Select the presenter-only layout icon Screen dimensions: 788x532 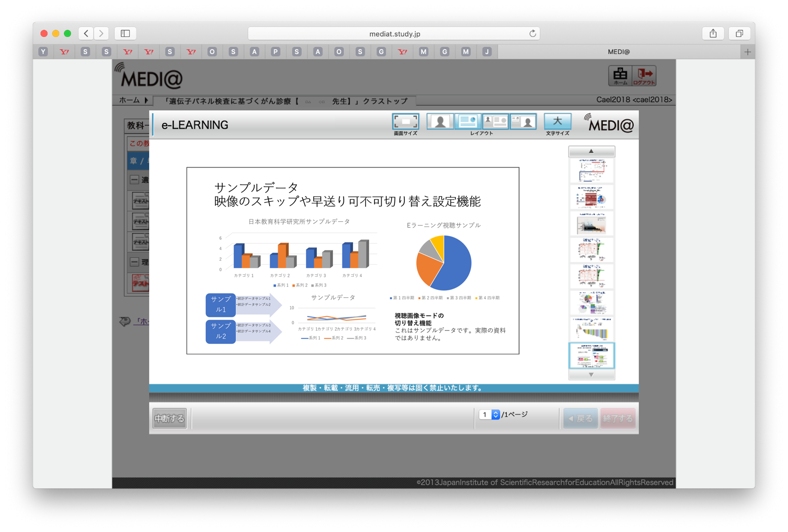(440, 122)
